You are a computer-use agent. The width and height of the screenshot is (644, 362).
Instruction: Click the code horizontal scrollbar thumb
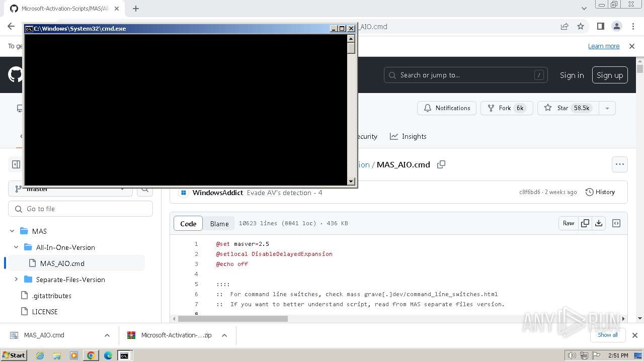232,318
